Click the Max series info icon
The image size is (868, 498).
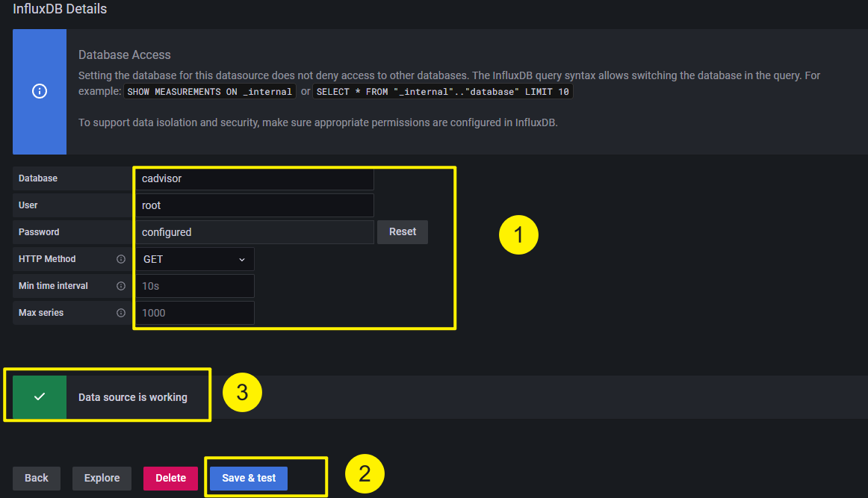(121, 313)
